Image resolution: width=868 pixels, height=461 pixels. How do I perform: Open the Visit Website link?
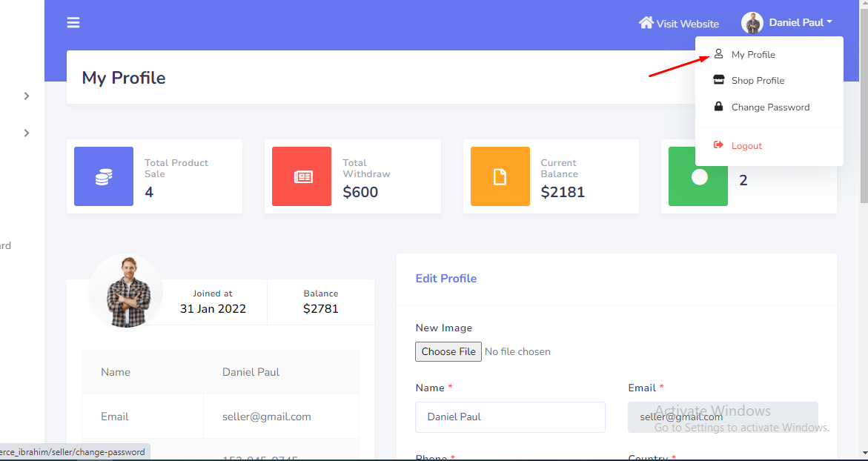coord(687,24)
